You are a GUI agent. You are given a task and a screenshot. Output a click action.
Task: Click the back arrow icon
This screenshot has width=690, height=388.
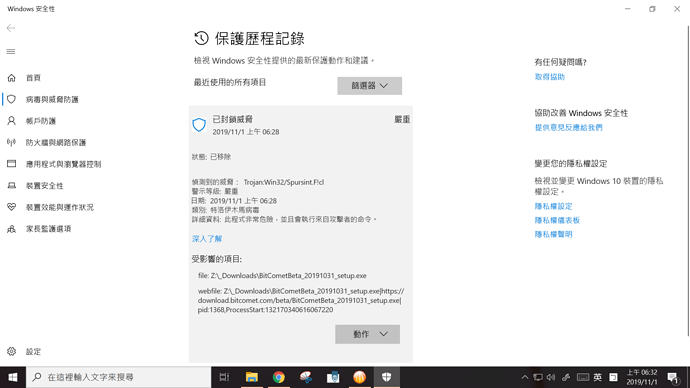tap(11, 28)
